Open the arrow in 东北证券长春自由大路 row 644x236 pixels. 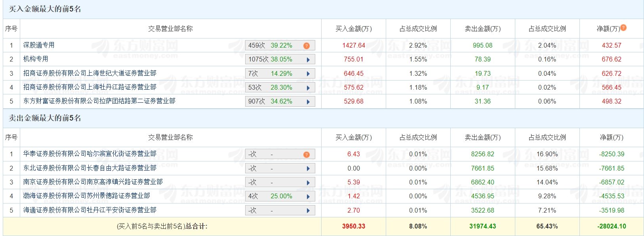308,169
